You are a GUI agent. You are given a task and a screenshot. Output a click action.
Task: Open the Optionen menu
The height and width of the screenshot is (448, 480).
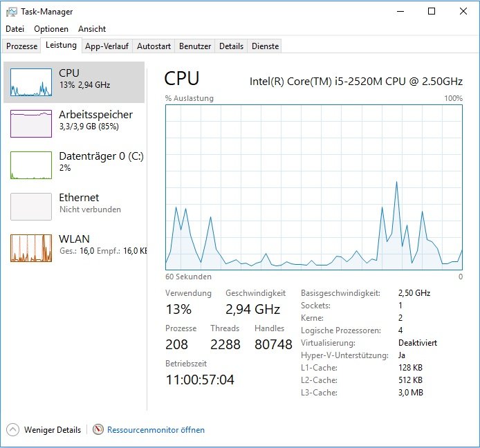point(51,29)
